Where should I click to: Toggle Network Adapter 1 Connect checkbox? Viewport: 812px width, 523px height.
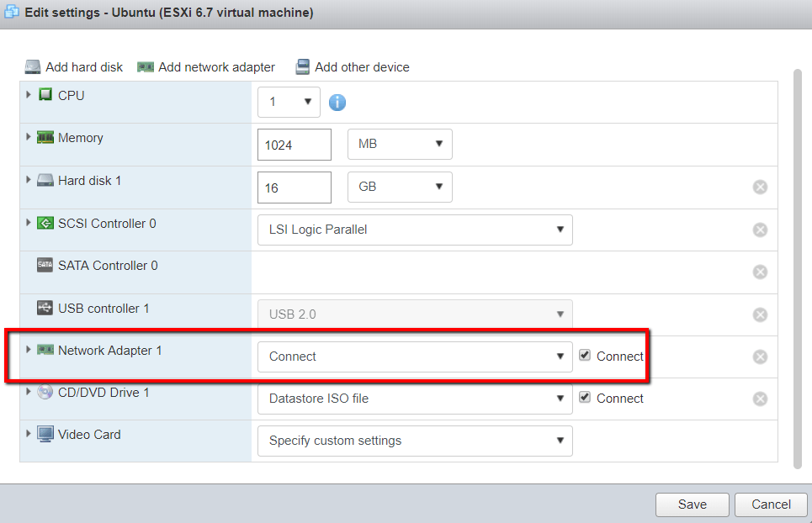[x=585, y=356]
